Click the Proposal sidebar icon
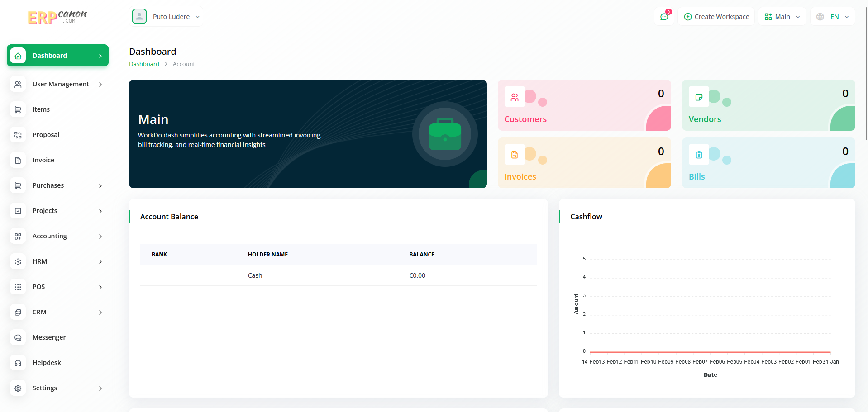The image size is (868, 412). [x=18, y=135]
